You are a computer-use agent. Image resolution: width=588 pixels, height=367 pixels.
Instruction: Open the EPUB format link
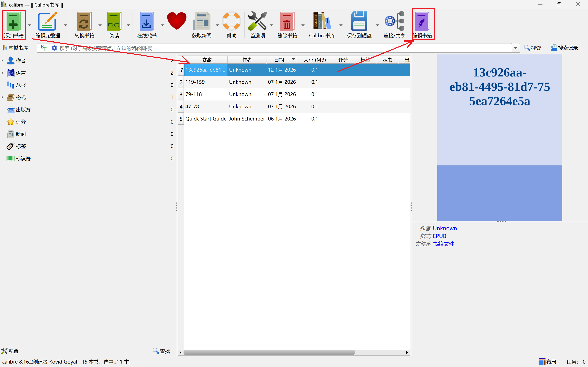pos(439,236)
